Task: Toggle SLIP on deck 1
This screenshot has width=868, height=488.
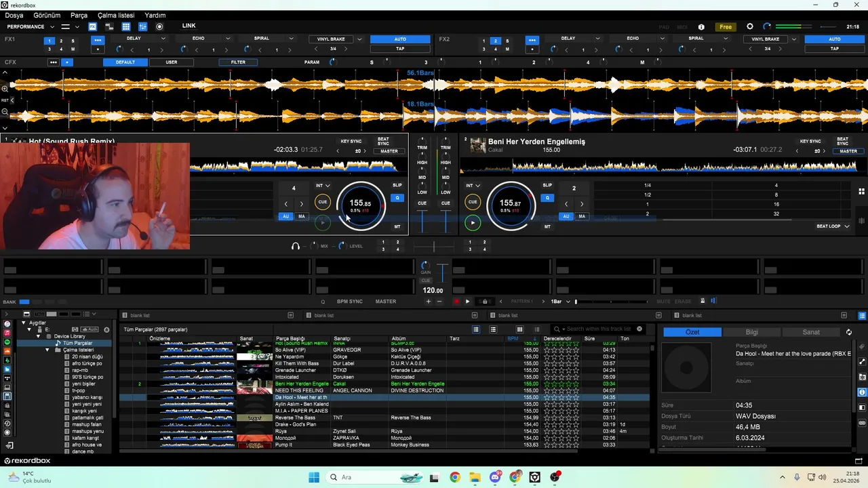Action: coord(397,185)
